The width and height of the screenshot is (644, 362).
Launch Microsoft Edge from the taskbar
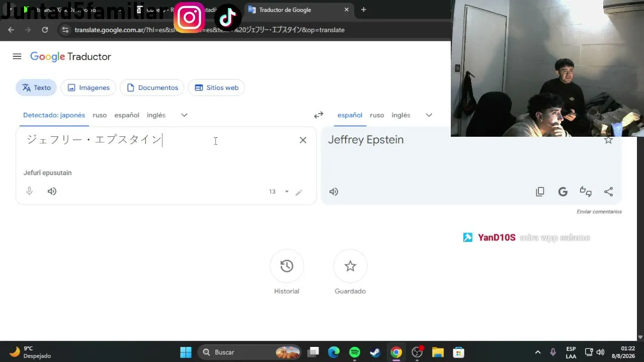pyautogui.click(x=334, y=352)
